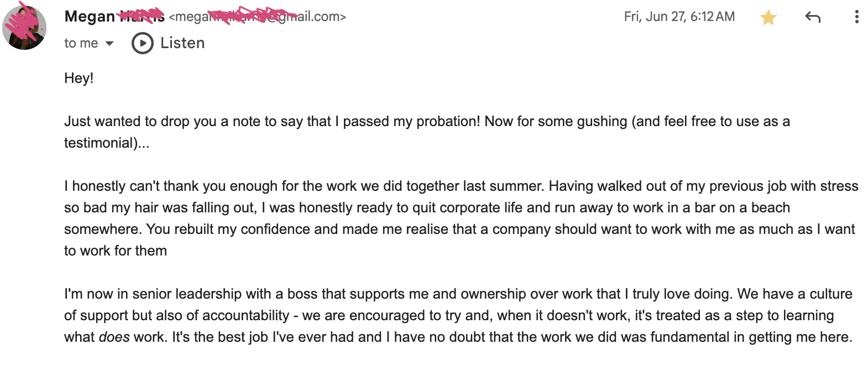Click the "Fri, Jun 27, 6:12 AM" timestamp
The width and height of the screenshot is (868, 365).
point(679,17)
